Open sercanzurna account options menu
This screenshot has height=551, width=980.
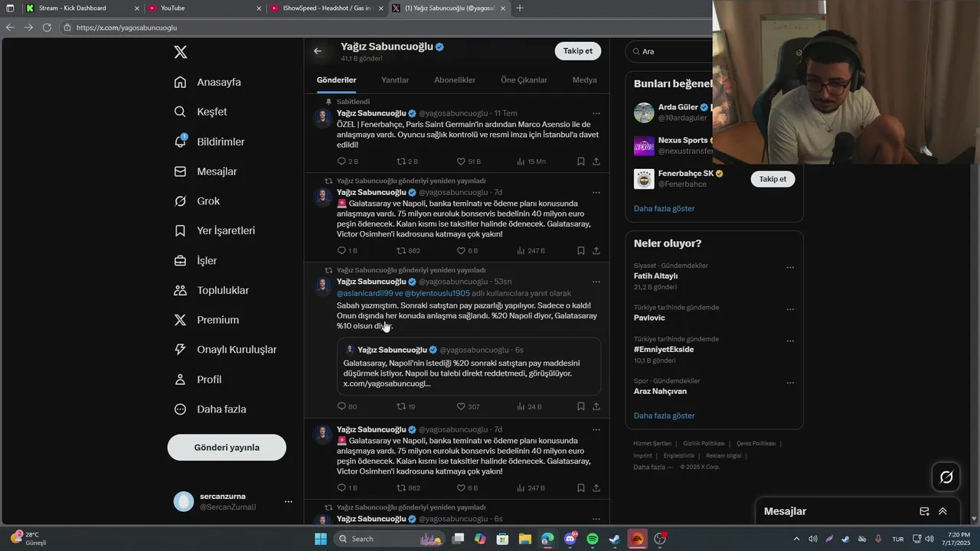coord(289,502)
